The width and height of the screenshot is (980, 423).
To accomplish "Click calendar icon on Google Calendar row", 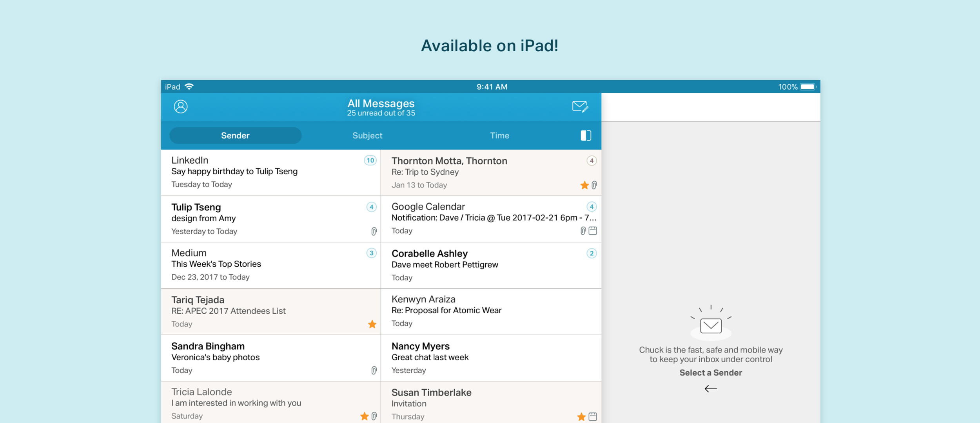I will coord(593,231).
